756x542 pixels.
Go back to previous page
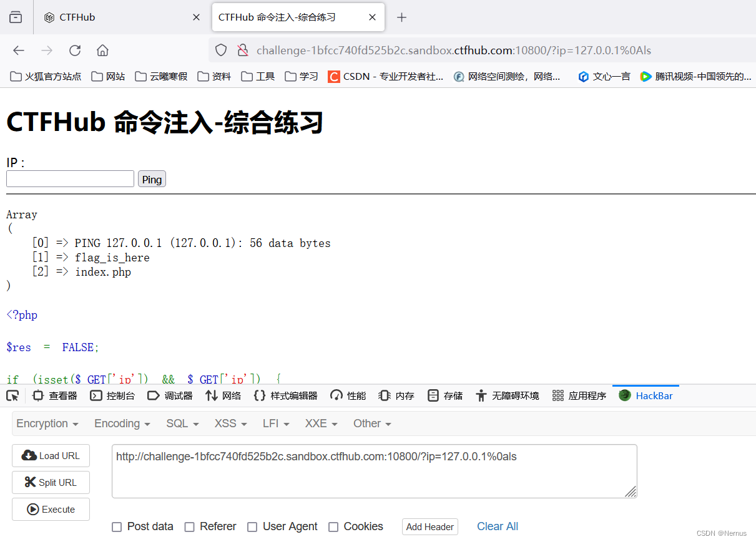click(19, 51)
